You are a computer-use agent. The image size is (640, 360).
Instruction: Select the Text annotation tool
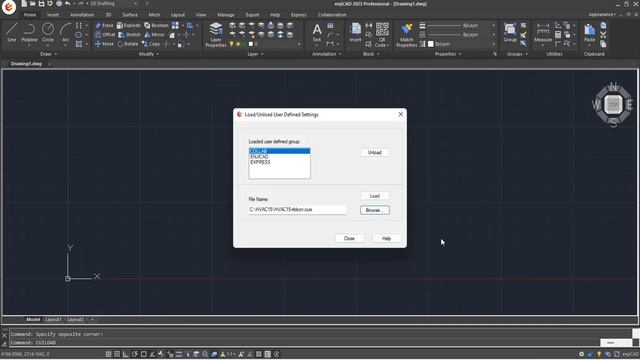[317, 33]
